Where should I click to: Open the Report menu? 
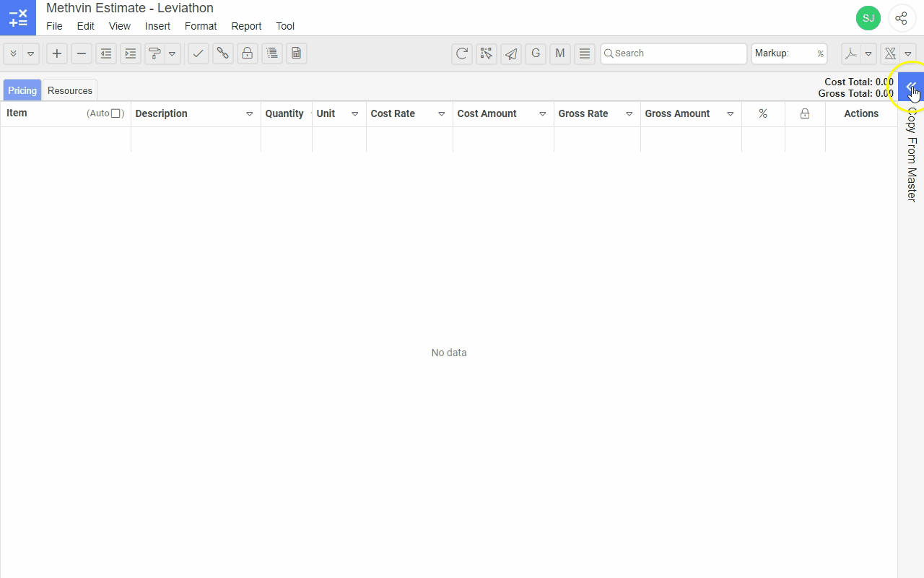pyautogui.click(x=246, y=26)
